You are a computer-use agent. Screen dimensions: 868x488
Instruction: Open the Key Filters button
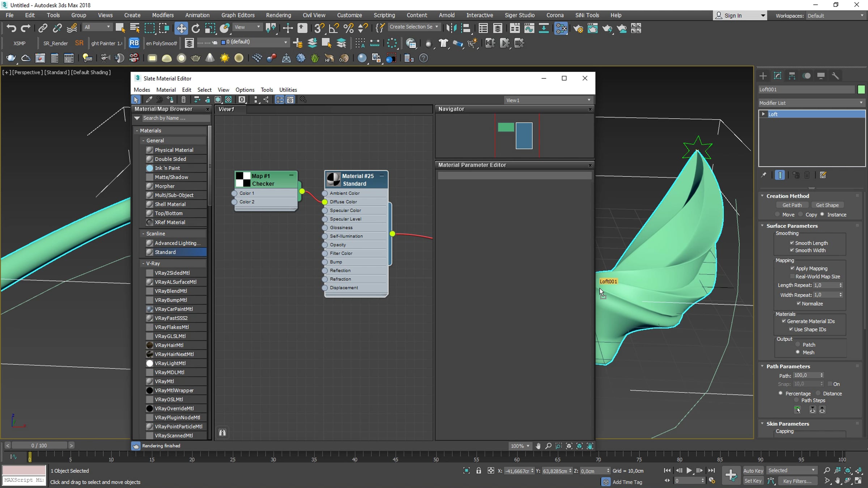click(797, 481)
